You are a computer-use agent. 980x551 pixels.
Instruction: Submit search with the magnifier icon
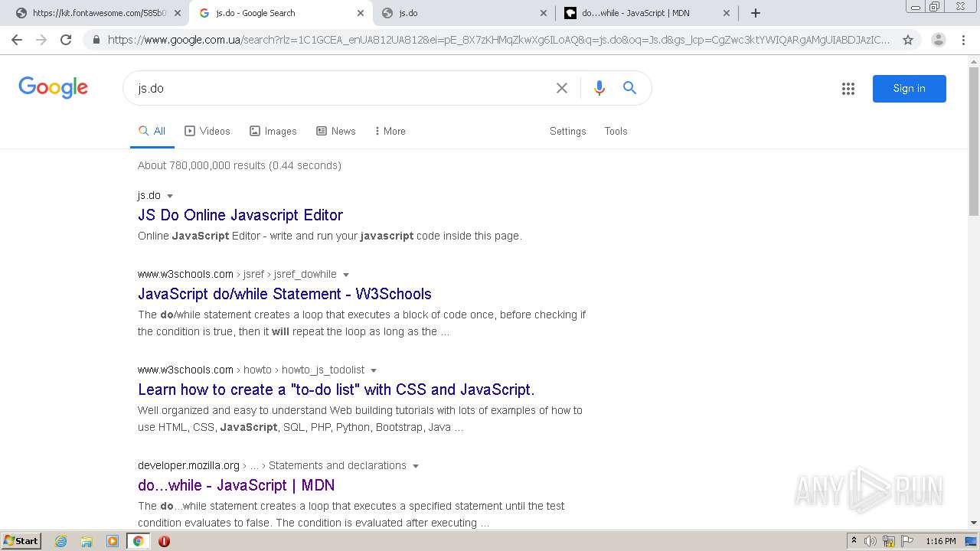[x=629, y=88]
